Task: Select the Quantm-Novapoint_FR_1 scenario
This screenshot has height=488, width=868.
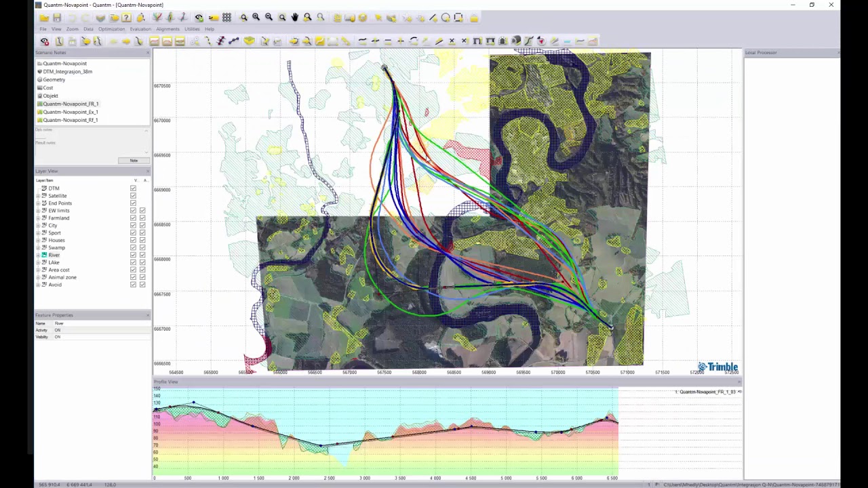Action: point(71,104)
